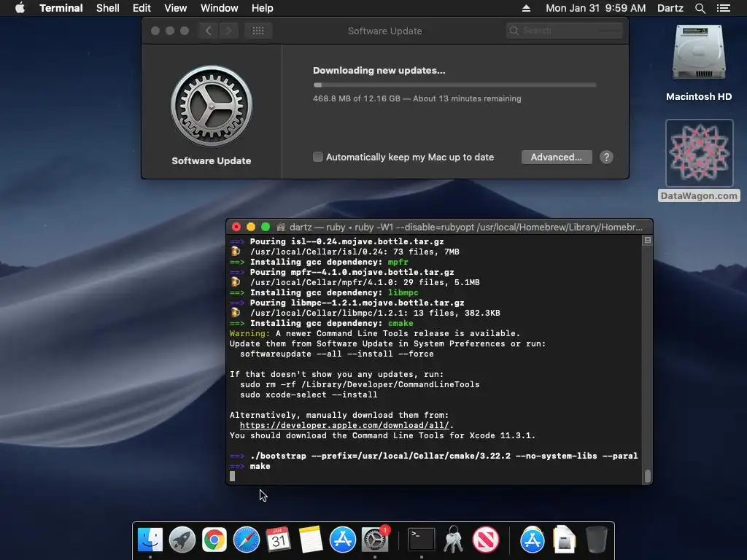
Task: Click the Dartz user name in menu bar
Action: tap(670, 8)
